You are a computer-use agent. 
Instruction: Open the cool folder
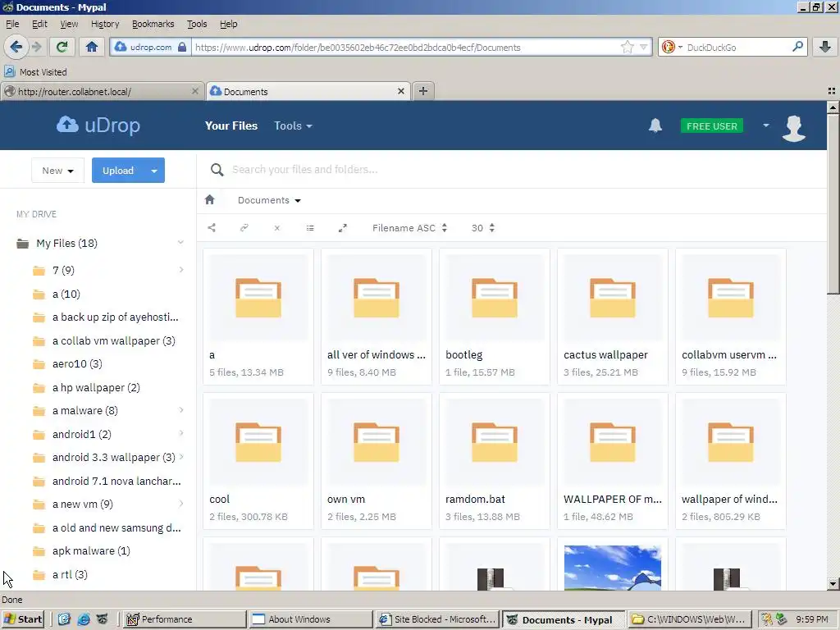(x=258, y=461)
